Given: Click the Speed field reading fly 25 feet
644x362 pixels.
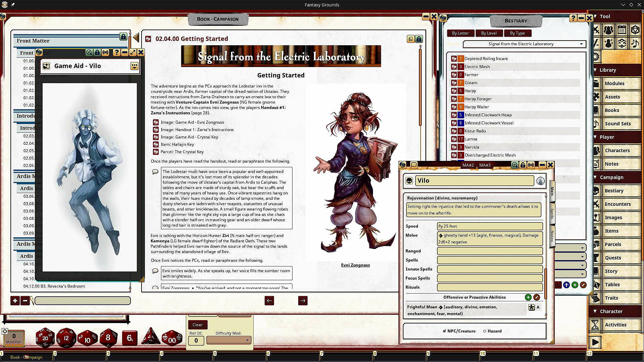Looking at the screenshot, I should 489,226.
